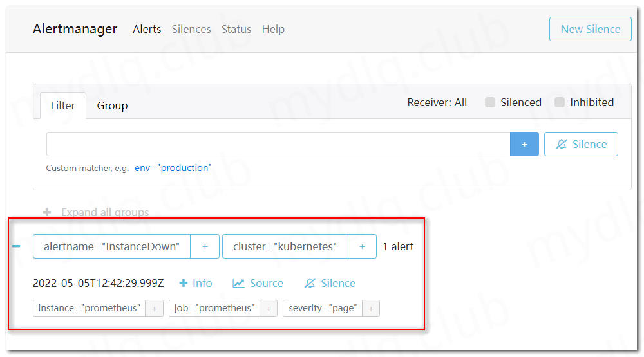This screenshot has height=357, width=644.
Task: Expand the alert Info section
Action: 196,283
